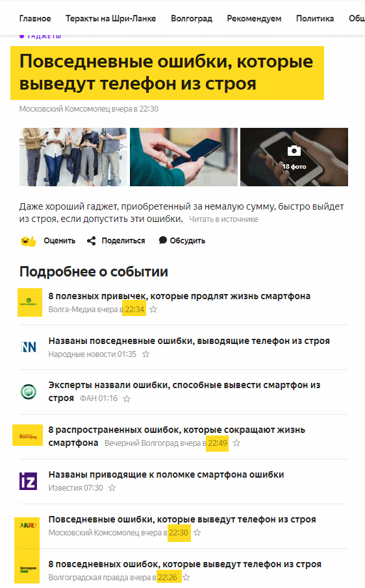
Task: Open the hand-touching-smartphone middle photo
Action: pos(184,157)
